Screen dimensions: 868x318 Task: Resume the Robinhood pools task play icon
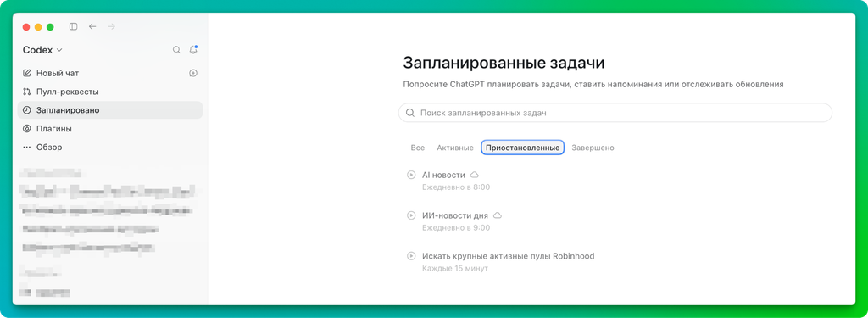[411, 256]
